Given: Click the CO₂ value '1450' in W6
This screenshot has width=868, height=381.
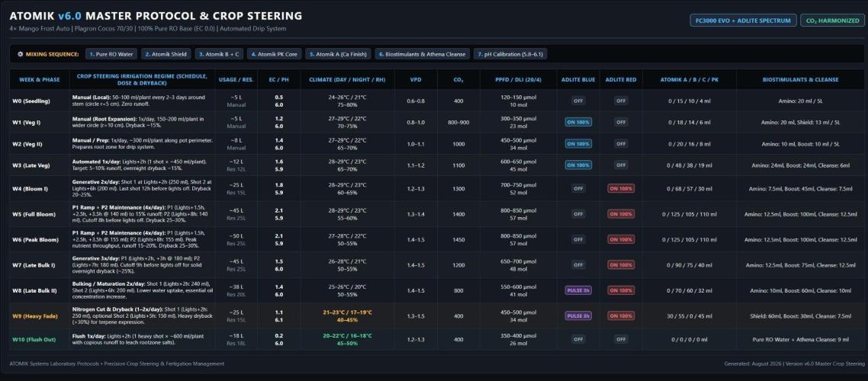Looking at the screenshot, I should point(458,239).
